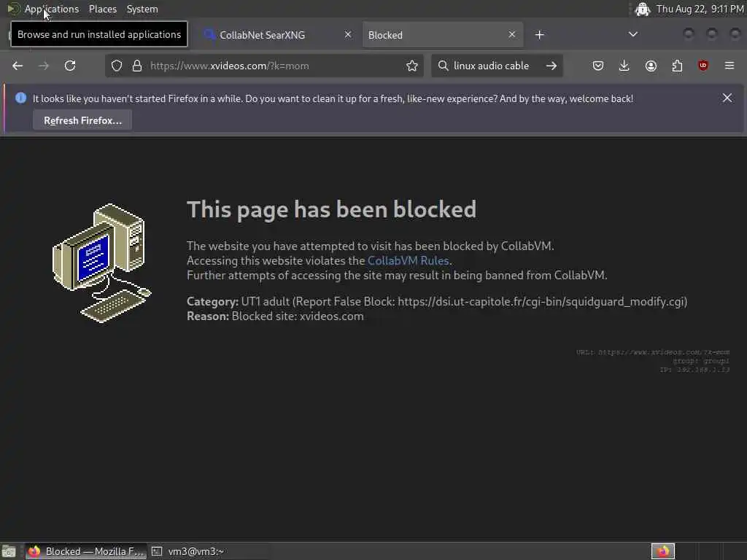Open the uBlock Origin extension

coord(703,66)
